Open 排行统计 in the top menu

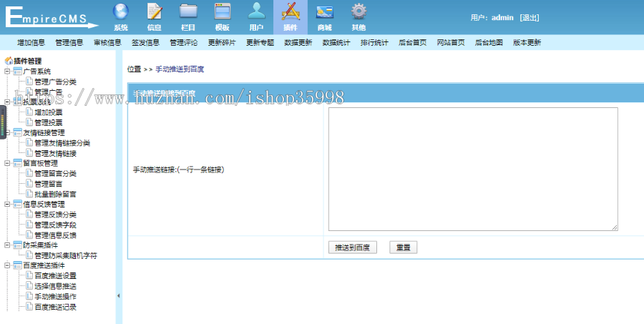click(x=374, y=42)
